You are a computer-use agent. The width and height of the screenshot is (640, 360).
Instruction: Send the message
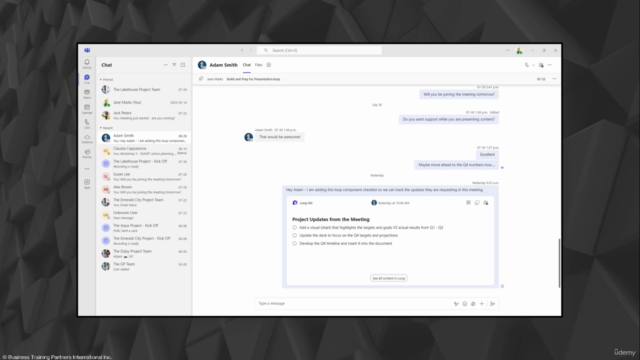coord(493,304)
